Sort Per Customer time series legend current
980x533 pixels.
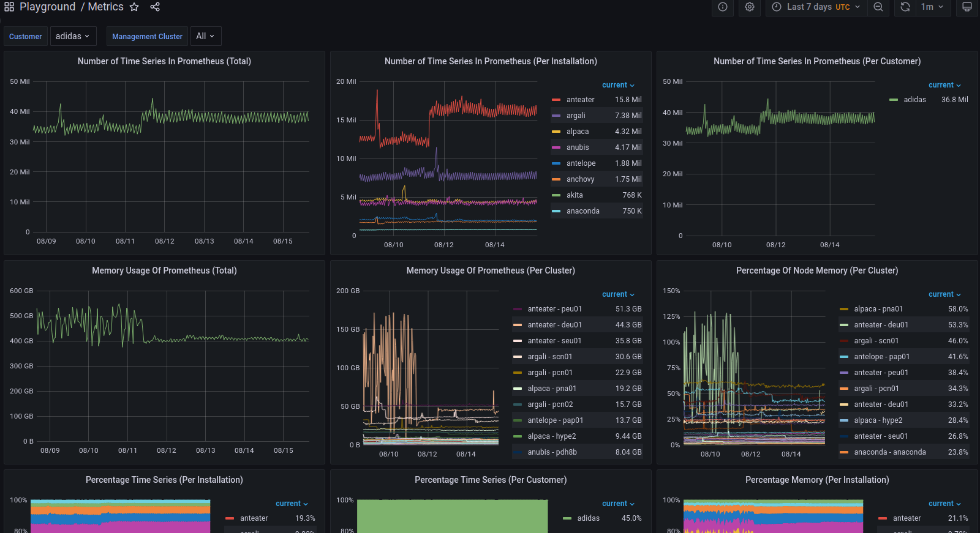[x=944, y=85]
